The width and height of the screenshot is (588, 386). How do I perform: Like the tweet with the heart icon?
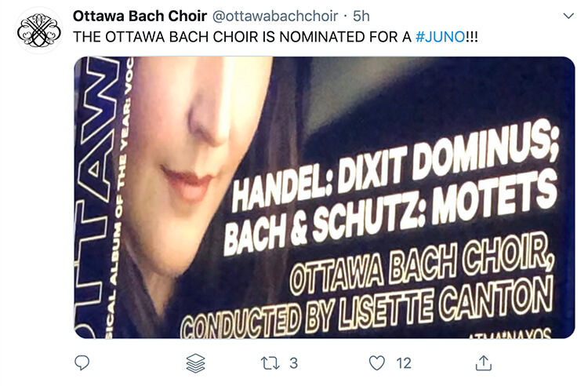click(x=377, y=362)
